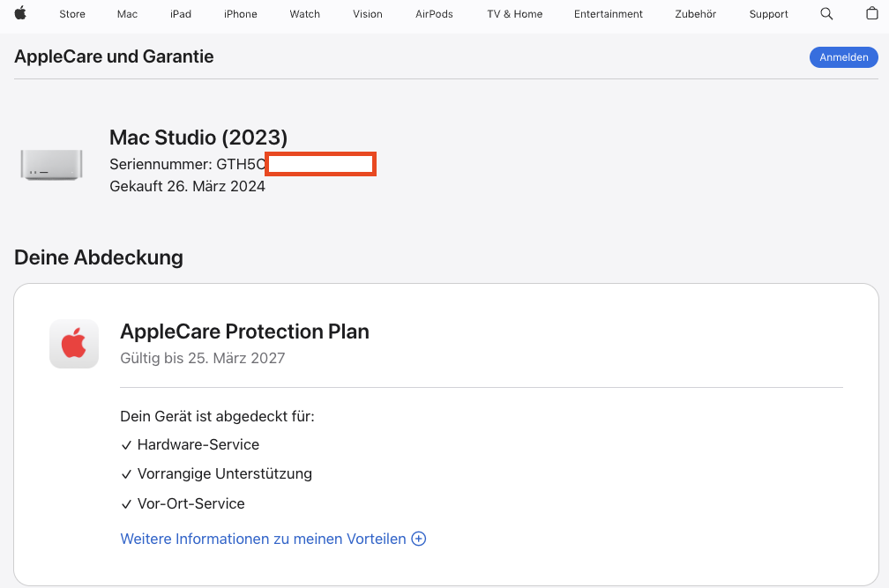Click the Deine Abdeckung heading
The width and height of the screenshot is (889, 588).
click(99, 257)
